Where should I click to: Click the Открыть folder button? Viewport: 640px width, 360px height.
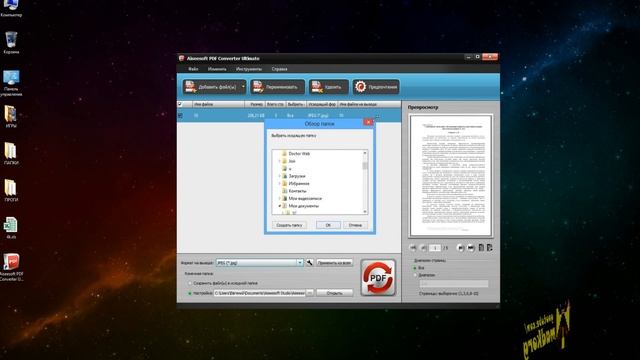pos(334,293)
